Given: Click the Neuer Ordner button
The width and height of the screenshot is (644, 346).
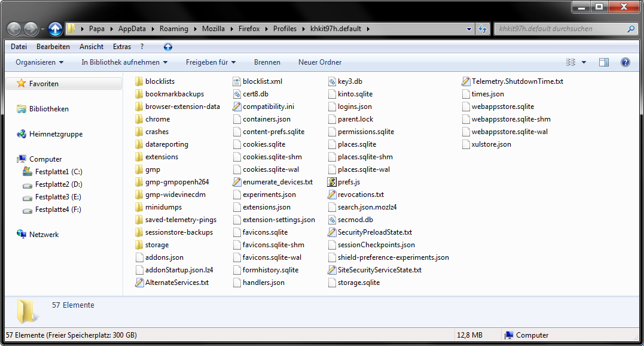Looking at the screenshot, I should pyautogui.click(x=320, y=62).
